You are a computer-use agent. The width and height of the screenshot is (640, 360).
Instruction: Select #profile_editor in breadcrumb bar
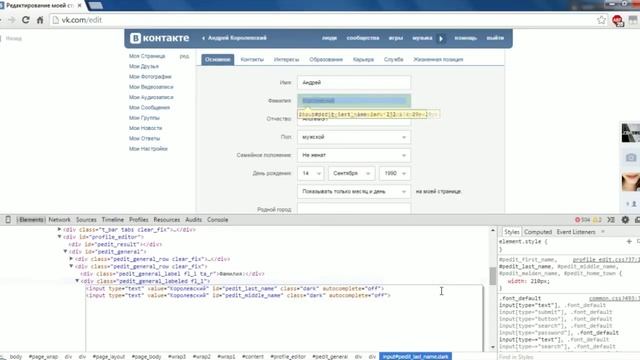288,356
